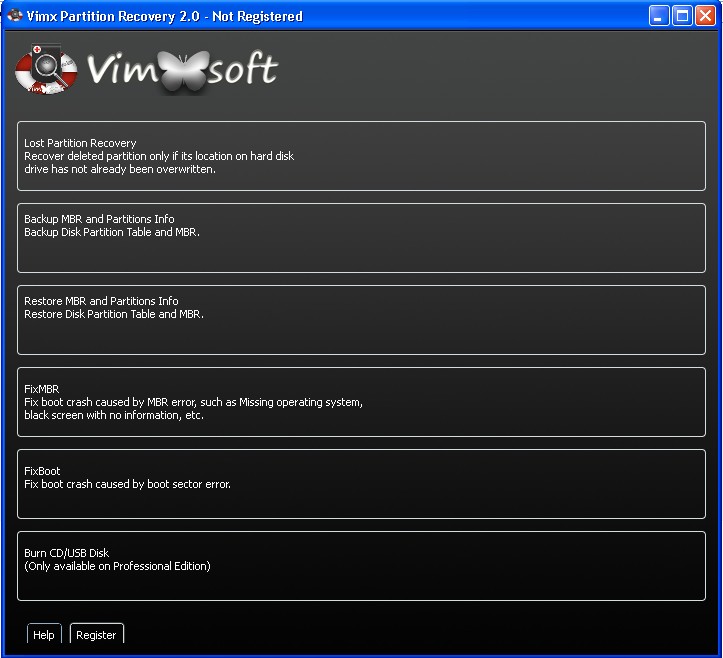Click the "soft" text in the logo

pyautogui.click(x=242, y=70)
